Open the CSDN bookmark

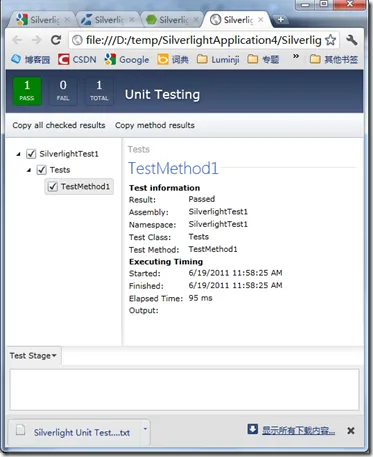click(x=77, y=60)
